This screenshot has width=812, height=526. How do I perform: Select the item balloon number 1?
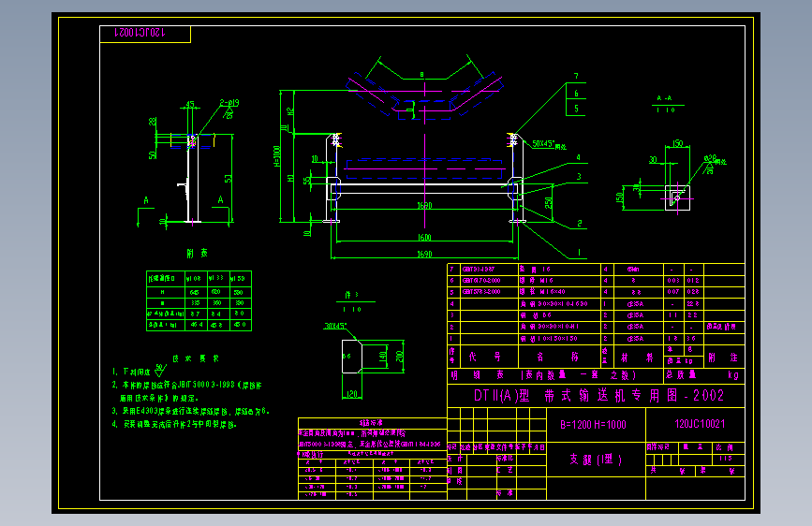pos(579,253)
